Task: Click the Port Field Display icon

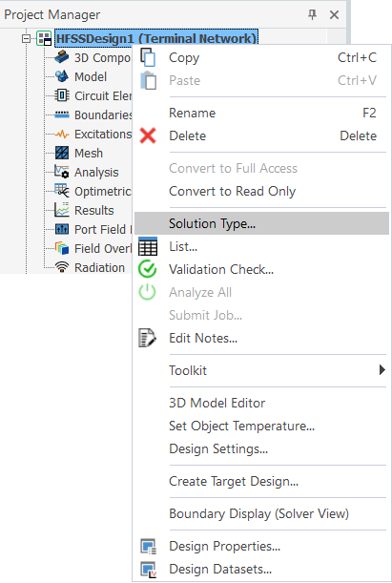Action: 62,229
